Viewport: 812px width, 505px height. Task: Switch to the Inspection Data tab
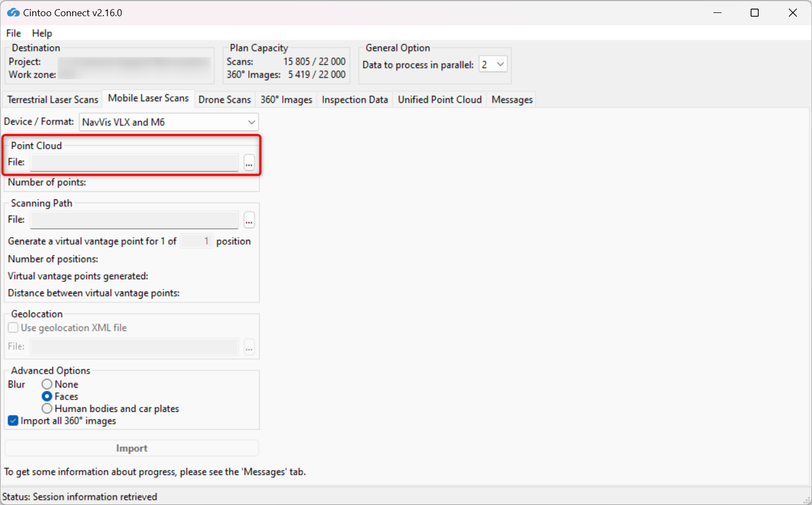355,100
